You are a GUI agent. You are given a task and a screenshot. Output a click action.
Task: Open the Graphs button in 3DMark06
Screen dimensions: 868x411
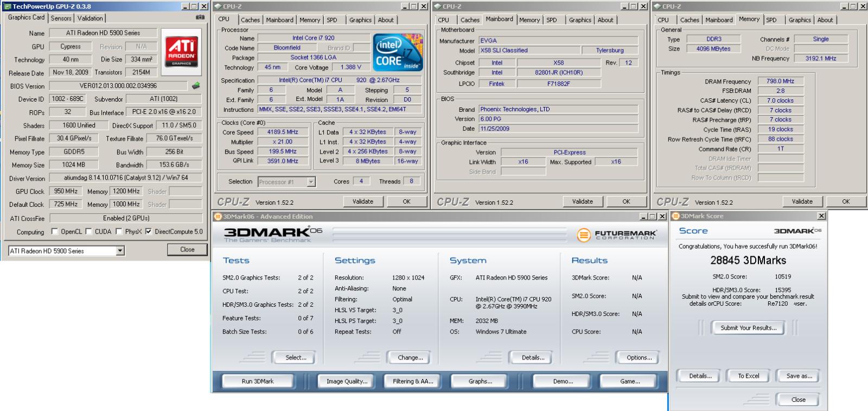[x=480, y=381]
